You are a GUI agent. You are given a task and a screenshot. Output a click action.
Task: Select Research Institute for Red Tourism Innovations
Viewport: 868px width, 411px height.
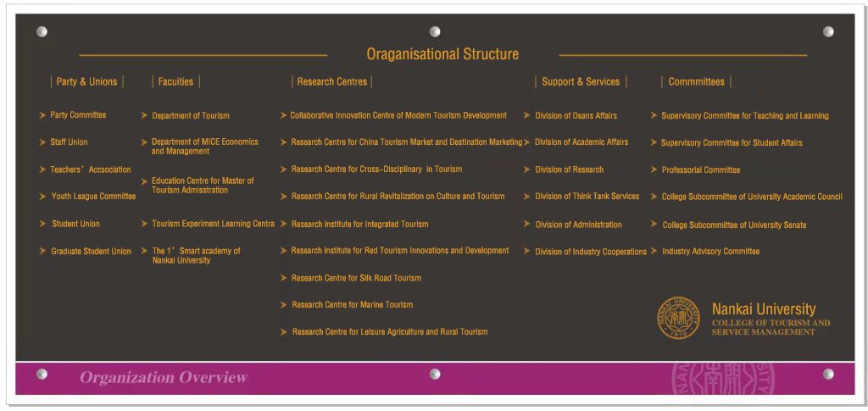click(x=400, y=251)
